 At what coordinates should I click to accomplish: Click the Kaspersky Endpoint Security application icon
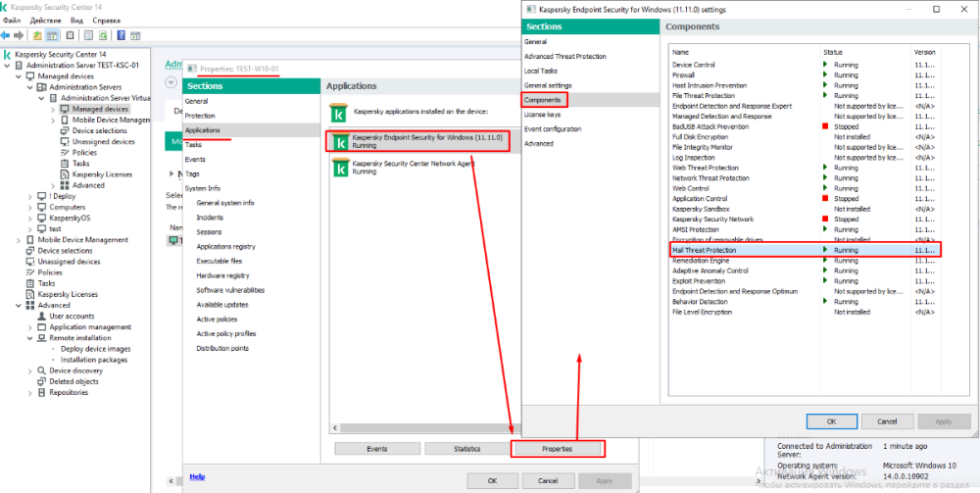tap(340, 142)
